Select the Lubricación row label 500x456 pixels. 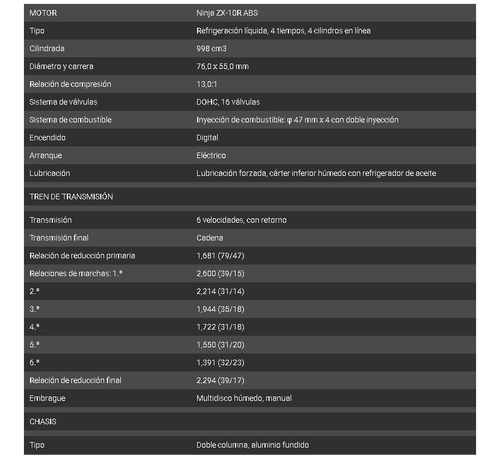point(50,173)
